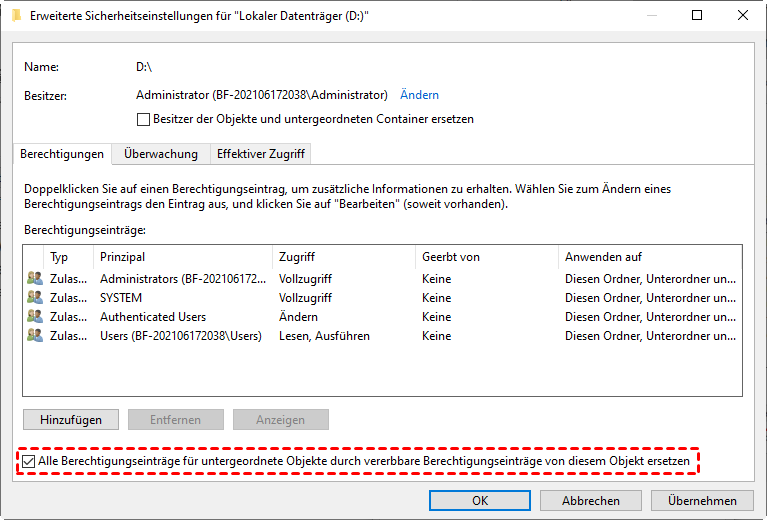Click Abbrechen to cancel
The image size is (767, 520).
click(x=591, y=500)
